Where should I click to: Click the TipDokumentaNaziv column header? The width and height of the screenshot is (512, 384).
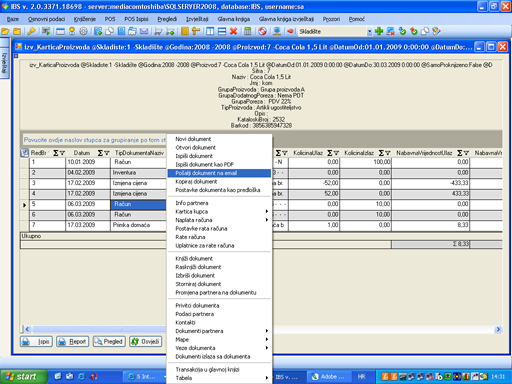[139, 153]
